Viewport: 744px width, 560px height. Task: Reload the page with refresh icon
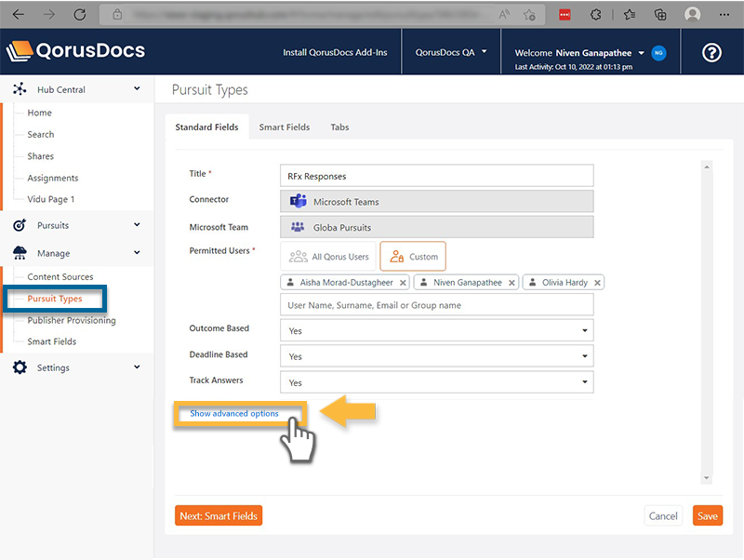[80, 15]
